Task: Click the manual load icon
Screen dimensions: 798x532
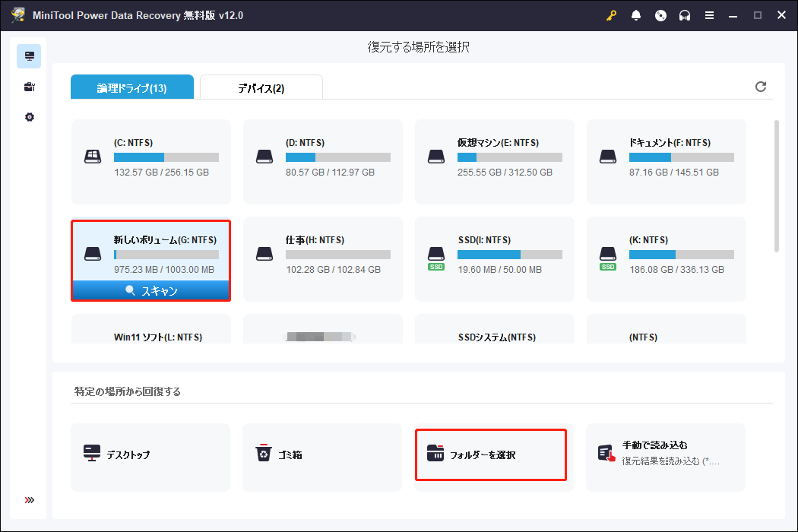Action: coord(606,453)
